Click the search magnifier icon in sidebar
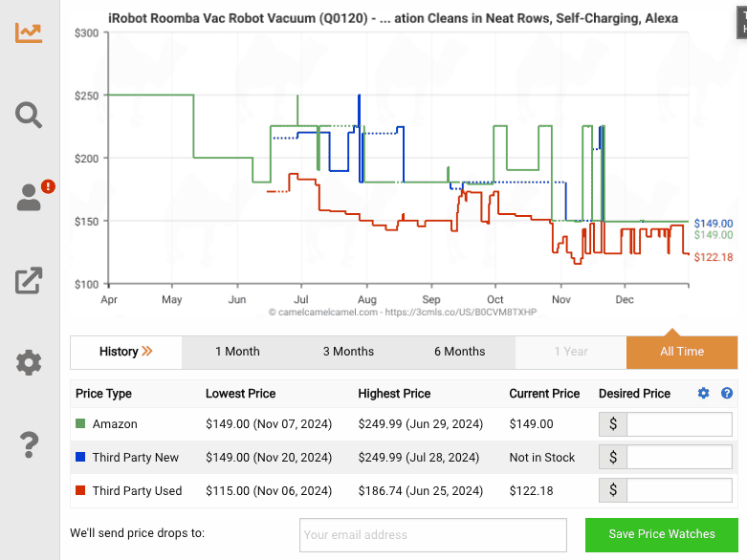747x560 pixels. [x=29, y=115]
